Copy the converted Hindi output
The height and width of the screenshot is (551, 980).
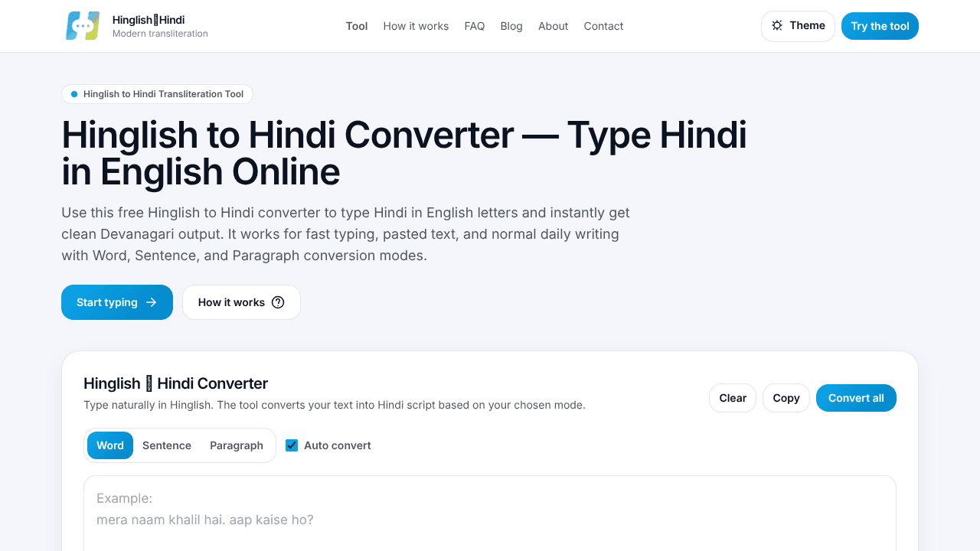pos(786,398)
